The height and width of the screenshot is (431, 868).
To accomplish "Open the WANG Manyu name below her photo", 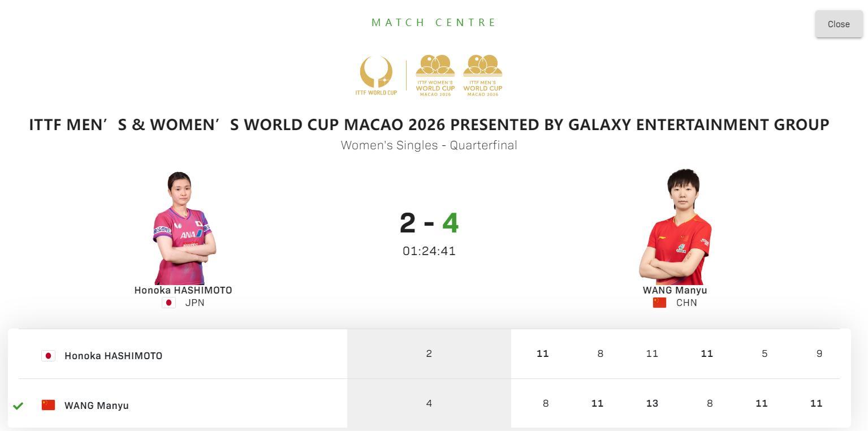I will (675, 290).
